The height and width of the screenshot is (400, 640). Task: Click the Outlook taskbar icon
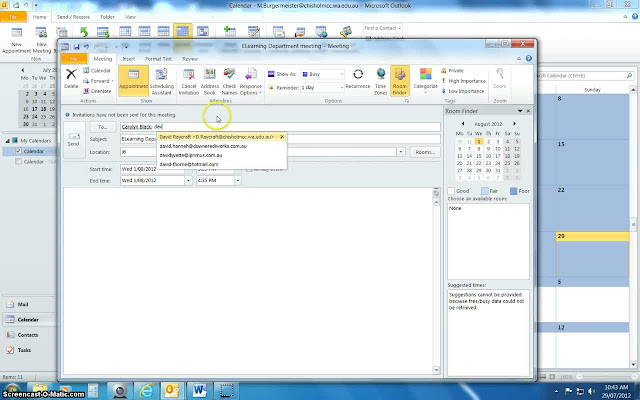point(172,391)
